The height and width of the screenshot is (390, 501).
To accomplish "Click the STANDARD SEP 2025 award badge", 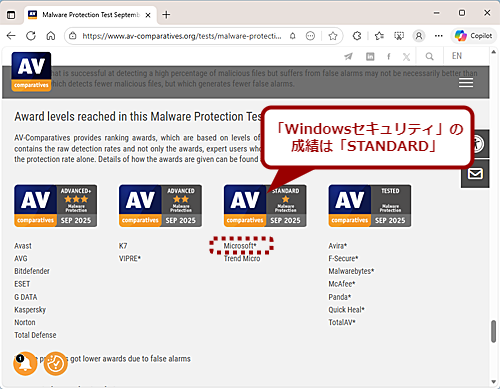I will tap(265, 206).
